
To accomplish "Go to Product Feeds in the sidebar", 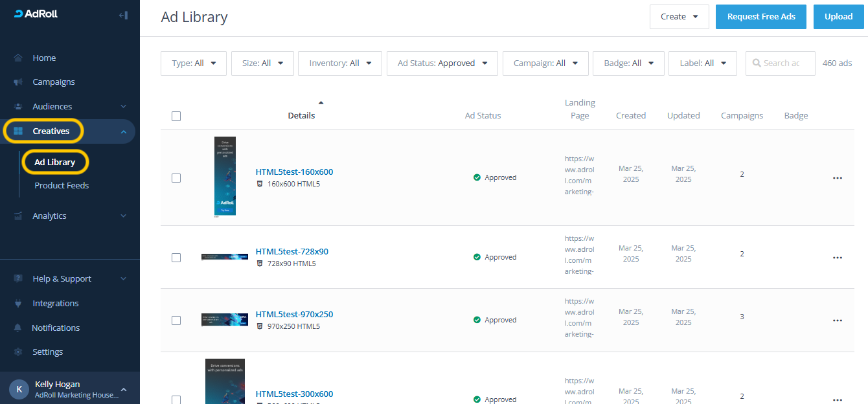I will click(62, 186).
